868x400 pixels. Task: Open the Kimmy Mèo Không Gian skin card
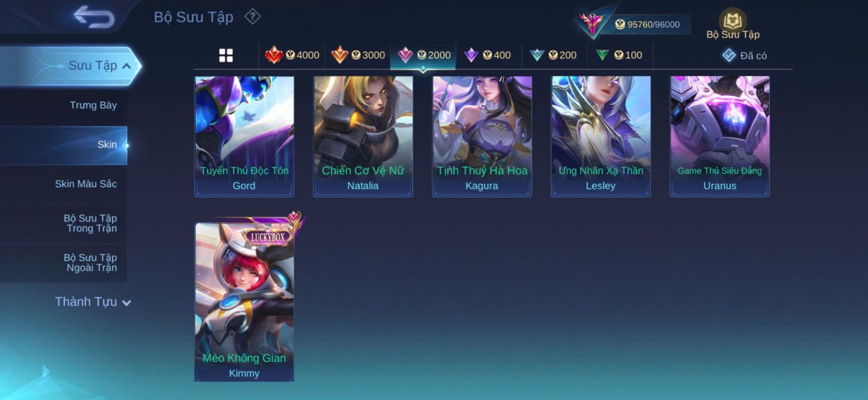click(244, 301)
